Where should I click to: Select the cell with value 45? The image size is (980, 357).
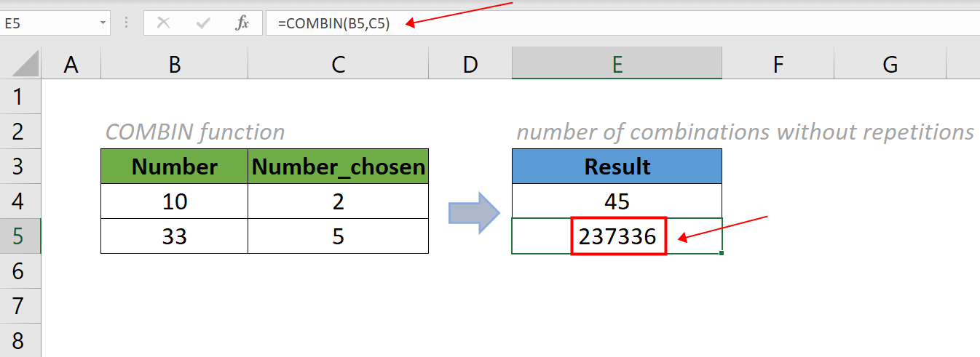point(617,201)
